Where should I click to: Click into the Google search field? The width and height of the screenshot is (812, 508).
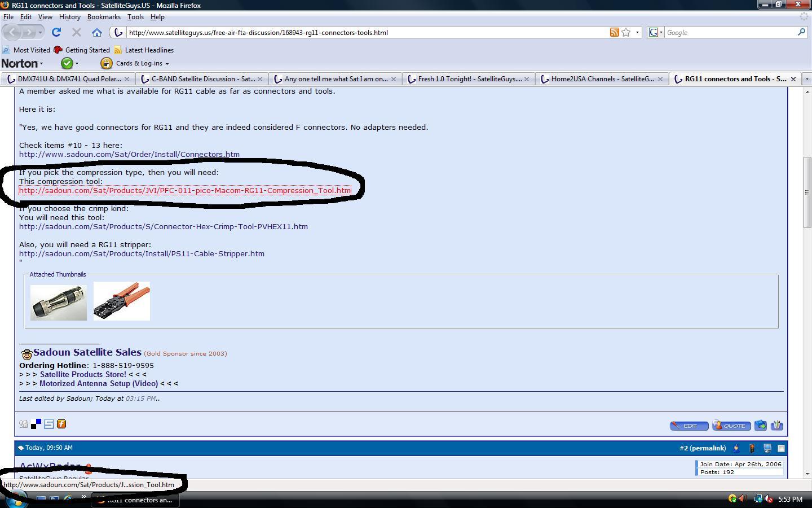coord(730,32)
